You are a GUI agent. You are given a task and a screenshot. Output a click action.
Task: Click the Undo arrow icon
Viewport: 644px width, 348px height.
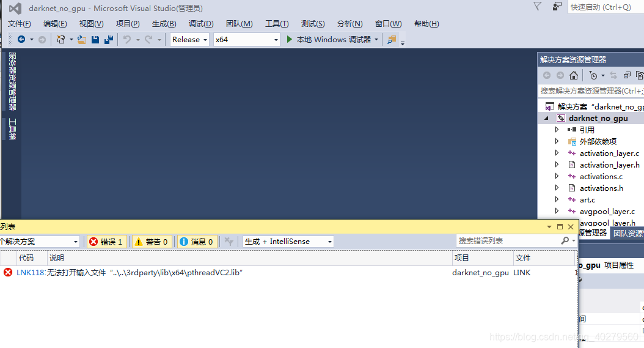[127, 40]
